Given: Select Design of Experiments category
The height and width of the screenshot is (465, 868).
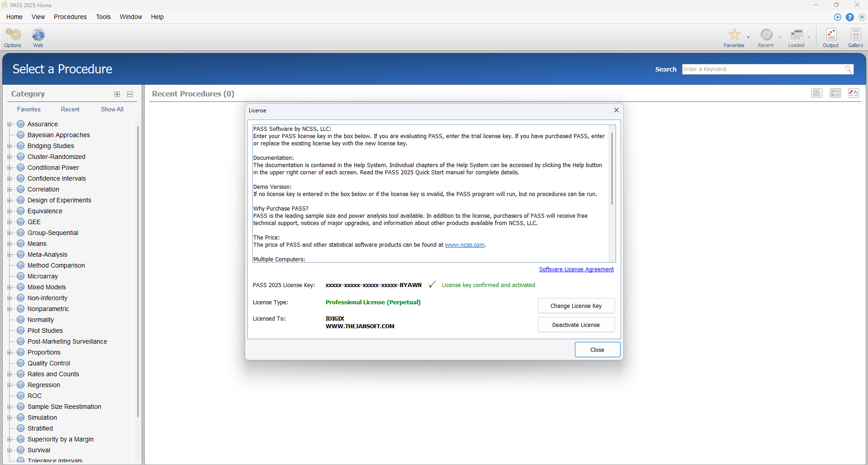Looking at the screenshot, I should pyautogui.click(x=59, y=200).
